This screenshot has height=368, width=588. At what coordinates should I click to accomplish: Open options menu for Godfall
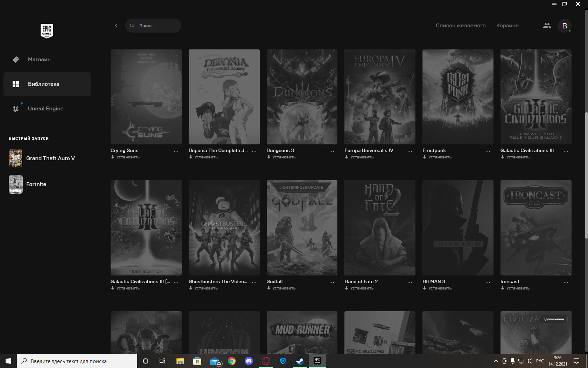(332, 282)
